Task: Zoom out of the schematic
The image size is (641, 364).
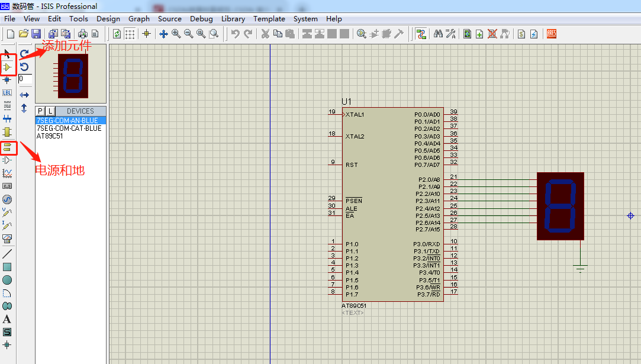Action: (x=188, y=34)
